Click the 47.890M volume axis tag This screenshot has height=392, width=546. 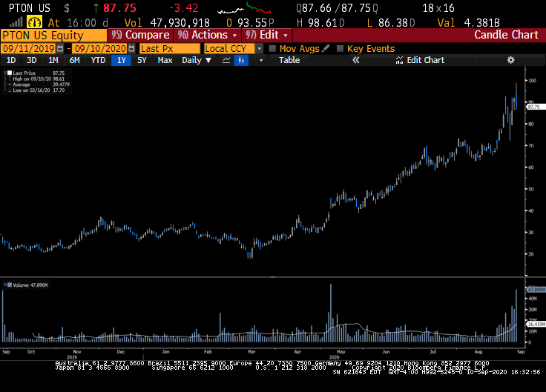pos(536,290)
